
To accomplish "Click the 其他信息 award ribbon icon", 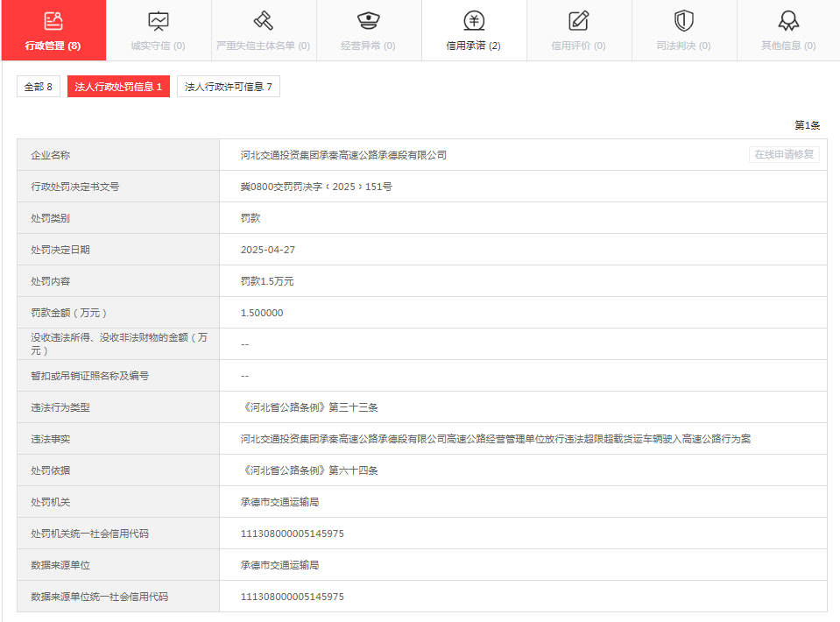I will tap(788, 21).
